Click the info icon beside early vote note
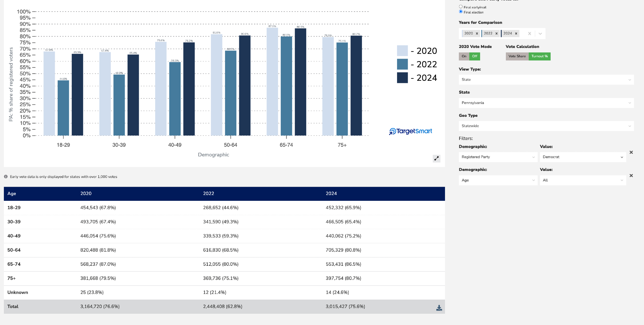This screenshot has height=325, width=644. pyautogui.click(x=6, y=177)
